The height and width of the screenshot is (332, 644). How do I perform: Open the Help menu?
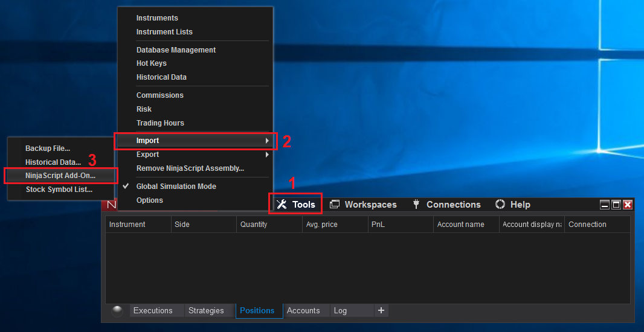click(x=512, y=205)
